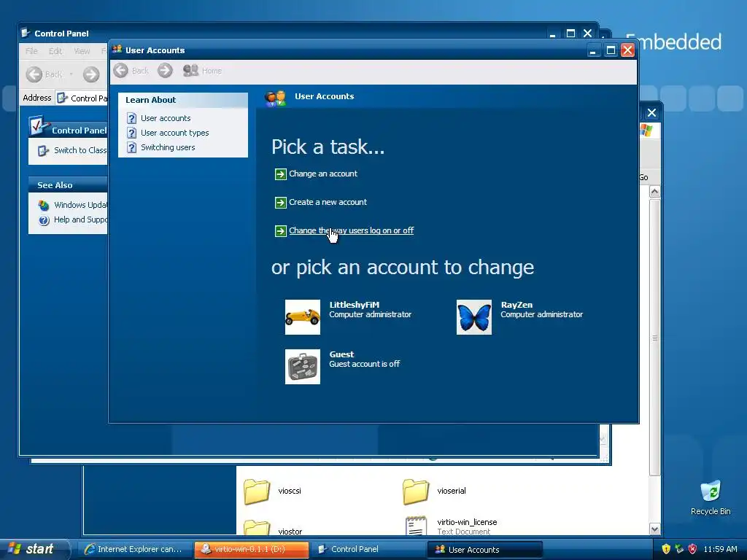Screen dimensions: 747x560
Task: Open the Recycle Bin desktop icon
Action: (711, 497)
